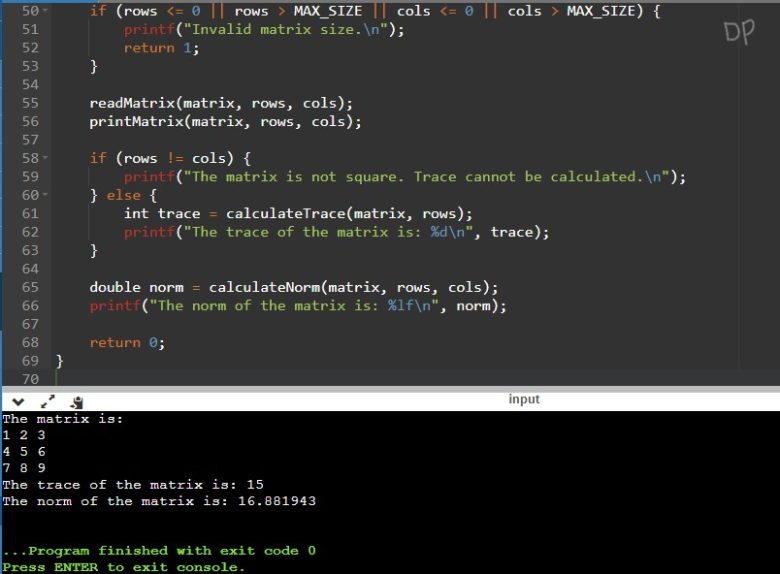780x574 pixels.
Task: Click 'int trace = calculateTrace(matrix, rows);' line
Action: 298,213
